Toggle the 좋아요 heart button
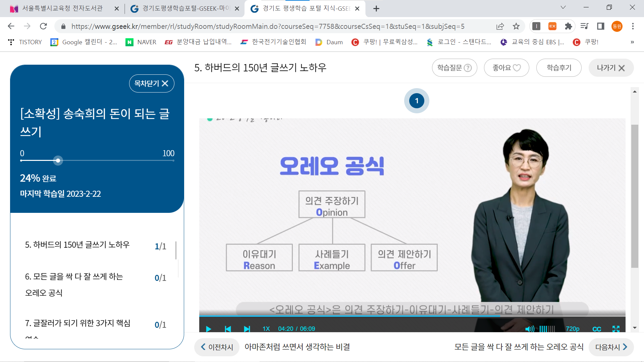Screen dimensions: 644x362 506,68
